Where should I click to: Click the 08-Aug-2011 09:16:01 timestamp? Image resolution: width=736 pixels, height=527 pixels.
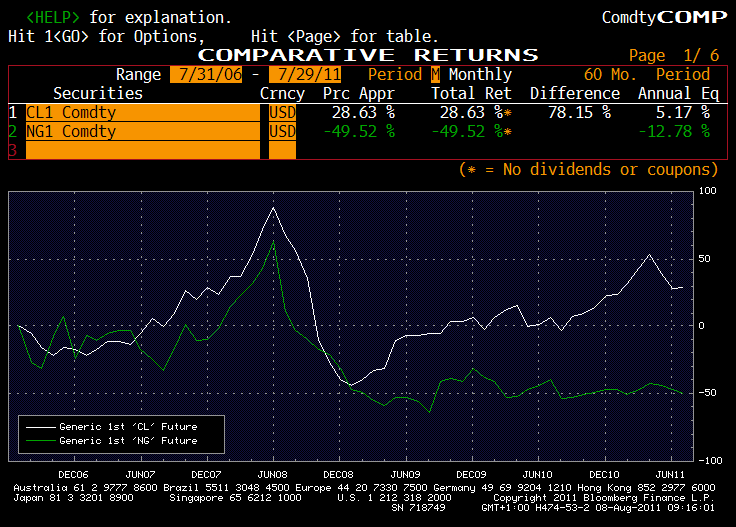pos(654,507)
